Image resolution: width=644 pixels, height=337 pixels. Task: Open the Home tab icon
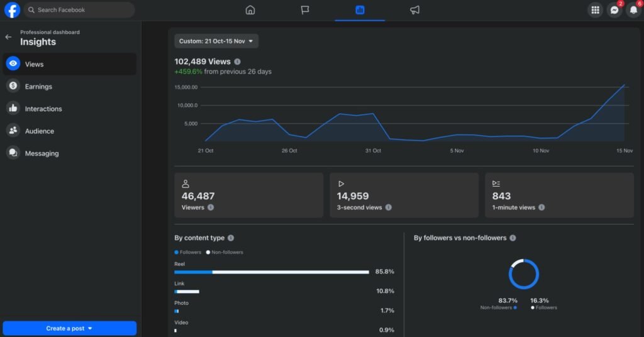(250, 10)
